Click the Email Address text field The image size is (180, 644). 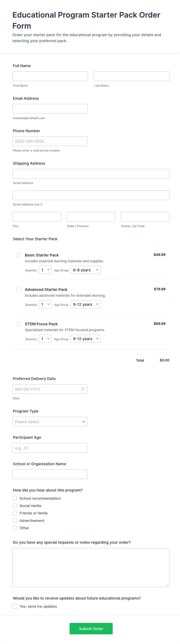[x=50, y=109]
